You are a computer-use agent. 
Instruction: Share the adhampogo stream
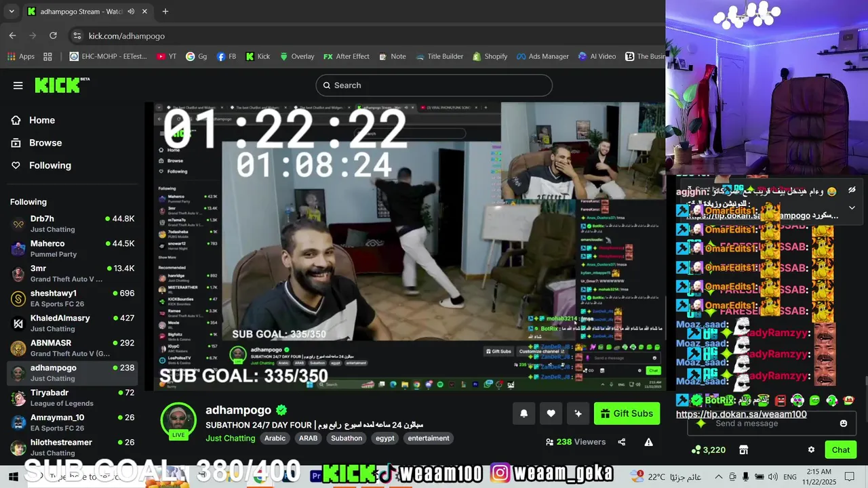[622, 442]
